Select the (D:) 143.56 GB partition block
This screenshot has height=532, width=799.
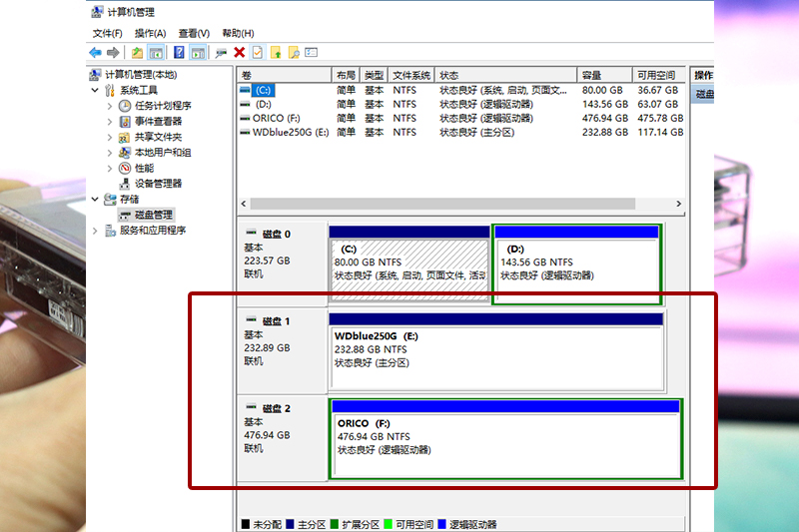pyautogui.click(x=577, y=265)
